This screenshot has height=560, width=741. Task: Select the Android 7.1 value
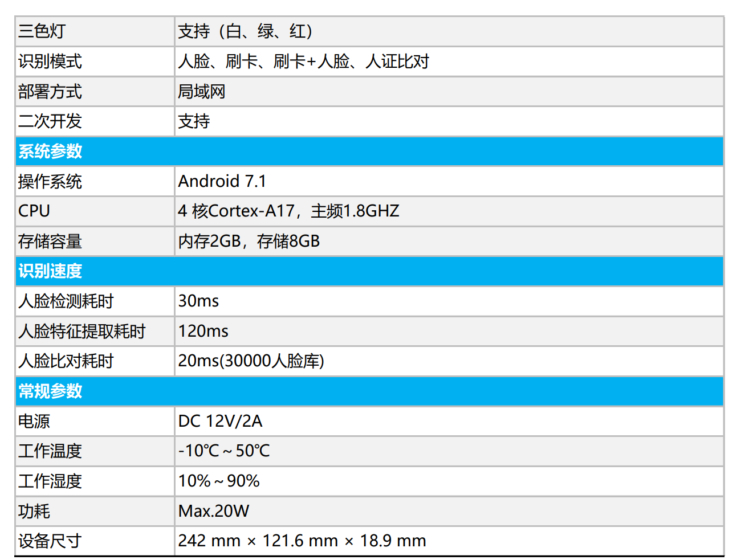(222, 181)
